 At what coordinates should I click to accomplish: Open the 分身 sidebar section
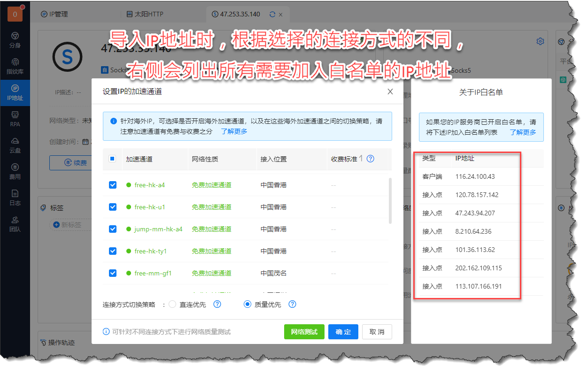coord(15,40)
